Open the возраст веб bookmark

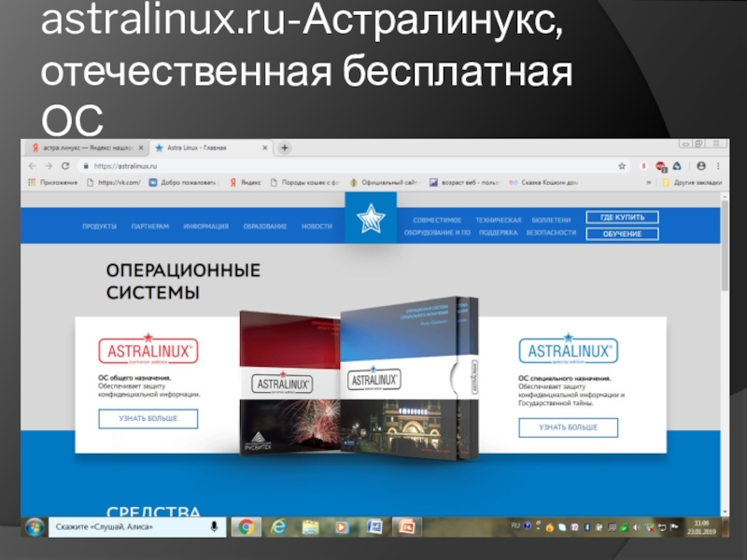464,182
